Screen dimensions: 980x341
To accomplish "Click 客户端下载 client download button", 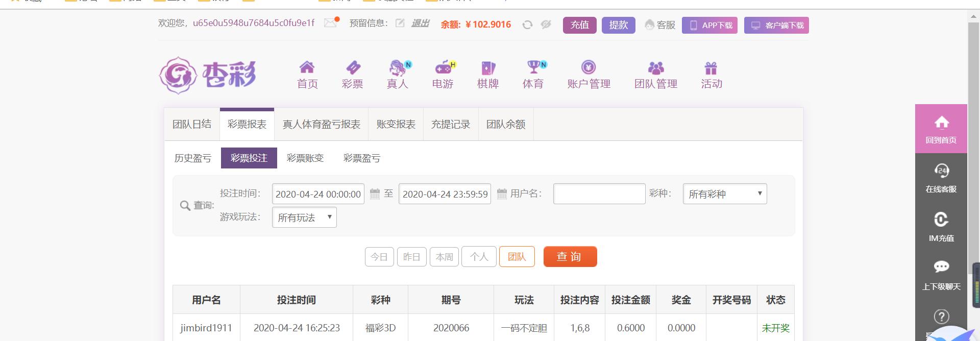I will click(776, 25).
